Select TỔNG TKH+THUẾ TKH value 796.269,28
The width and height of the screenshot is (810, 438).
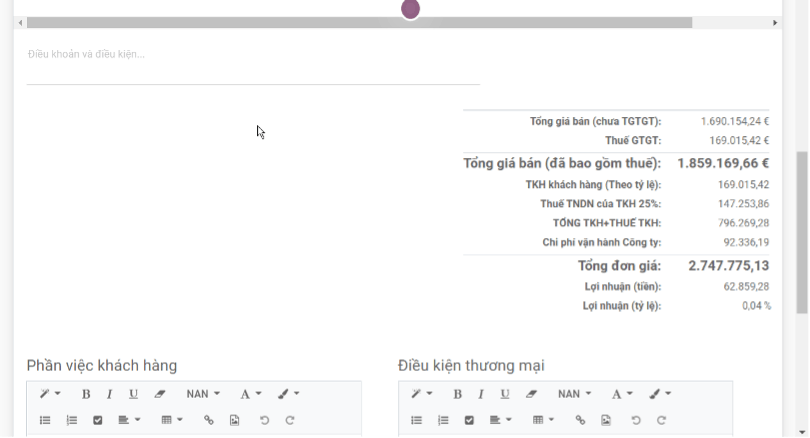coord(743,223)
